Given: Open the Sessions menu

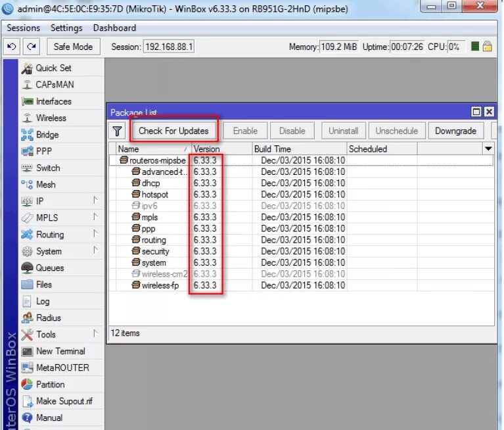Looking at the screenshot, I should click(x=24, y=28).
